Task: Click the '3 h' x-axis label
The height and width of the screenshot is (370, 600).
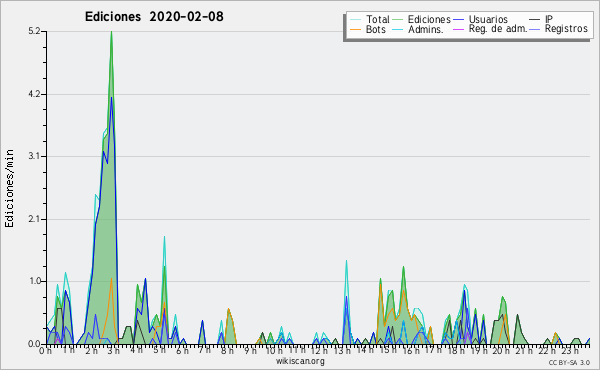Action: (113, 351)
